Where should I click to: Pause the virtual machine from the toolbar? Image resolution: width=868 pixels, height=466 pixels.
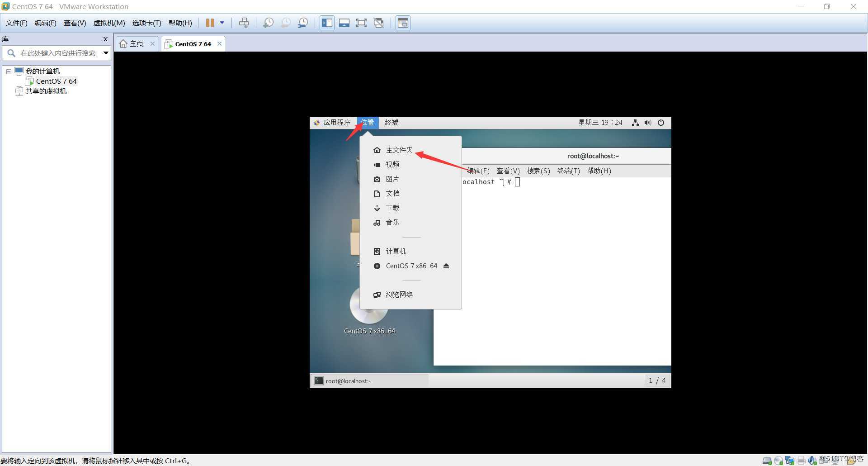(210, 23)
